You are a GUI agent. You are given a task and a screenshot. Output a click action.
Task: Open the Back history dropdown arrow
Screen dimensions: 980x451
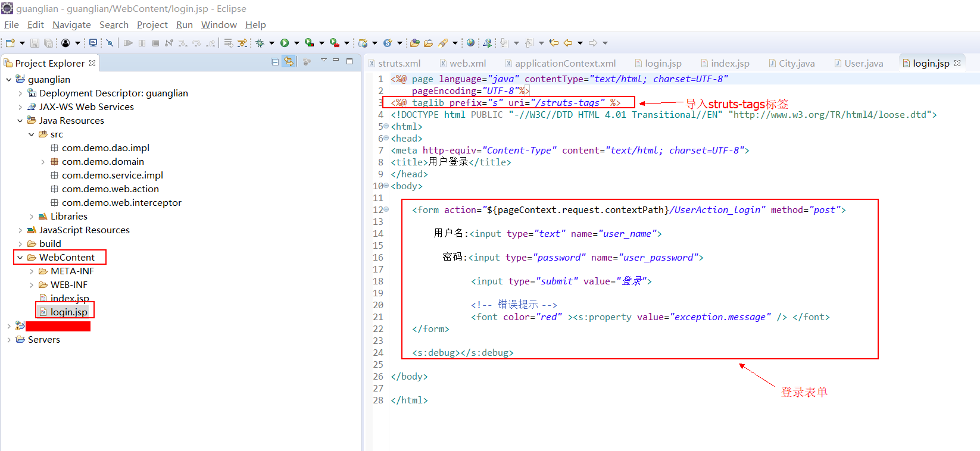[x=580, y=43]
